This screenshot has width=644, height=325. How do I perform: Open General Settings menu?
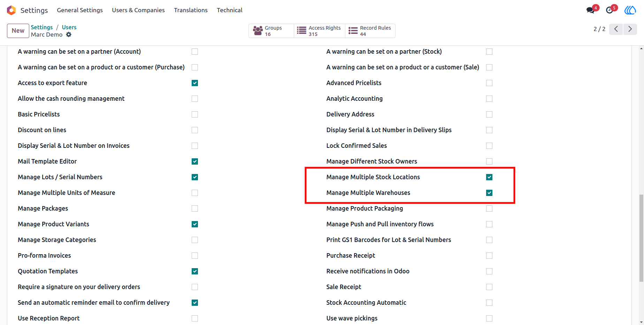pyautogui.click(x=80, y=10)
